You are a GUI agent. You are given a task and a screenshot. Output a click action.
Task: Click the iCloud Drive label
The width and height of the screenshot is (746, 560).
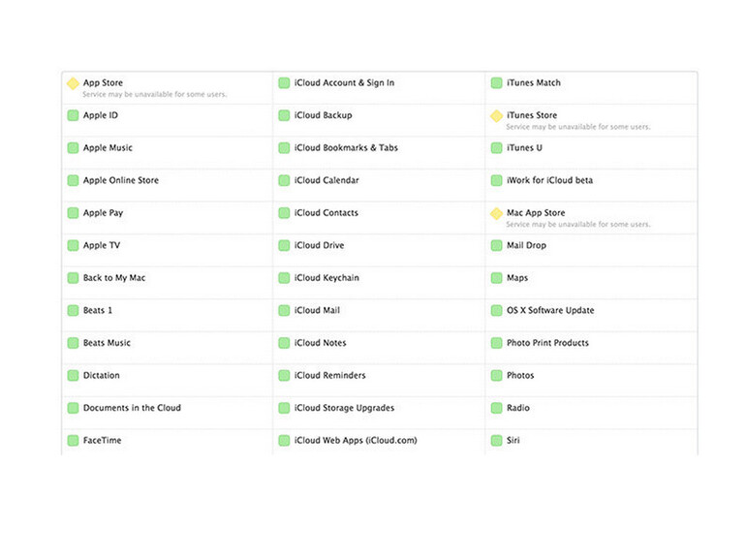pos(319,245)
